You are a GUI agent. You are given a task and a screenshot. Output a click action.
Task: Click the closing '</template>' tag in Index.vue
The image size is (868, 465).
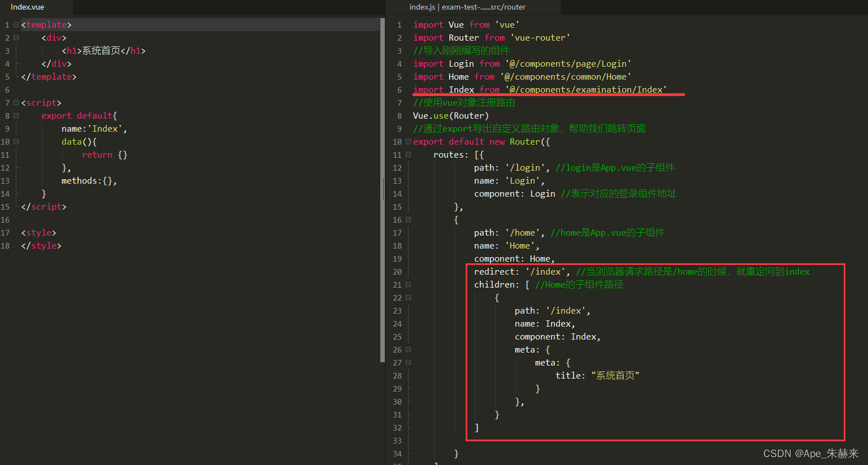49,77
